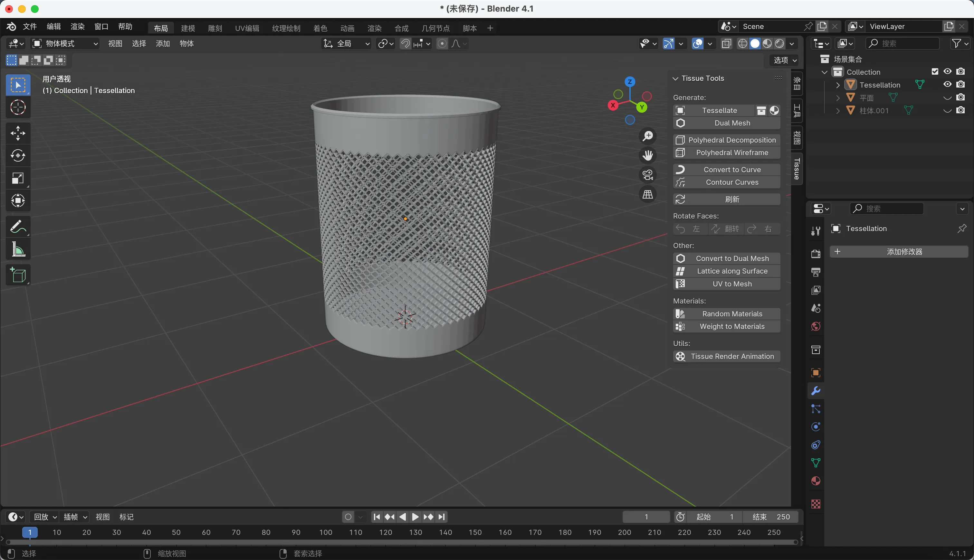Open the 物体模式 mode dropdown
This screenshot has height=560, width=974.
click(65, 43)
